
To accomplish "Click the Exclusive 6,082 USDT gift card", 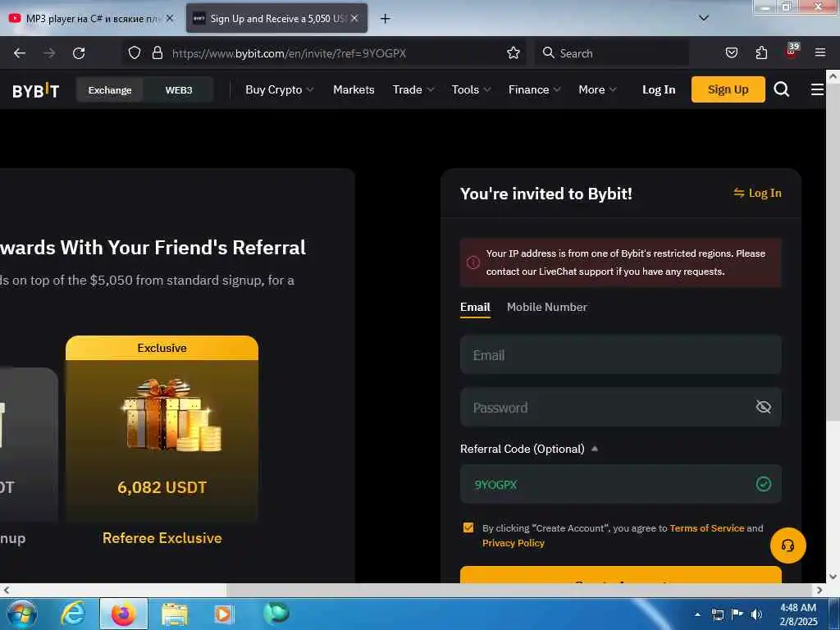I will [x=162, y=428].
